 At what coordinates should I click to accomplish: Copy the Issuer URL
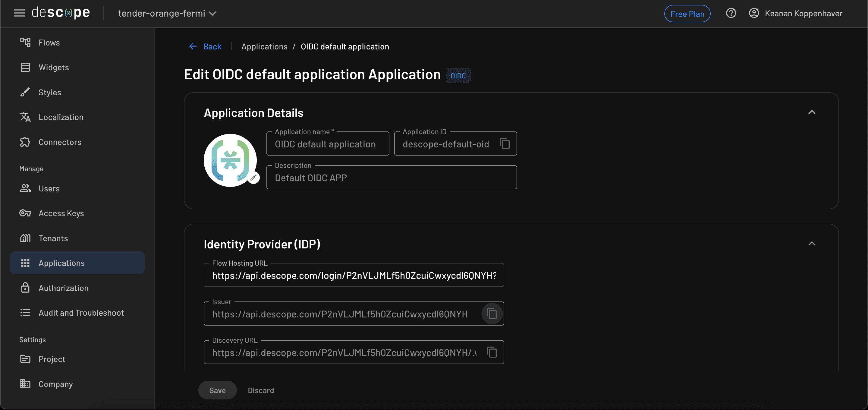(x=492, y=314)
